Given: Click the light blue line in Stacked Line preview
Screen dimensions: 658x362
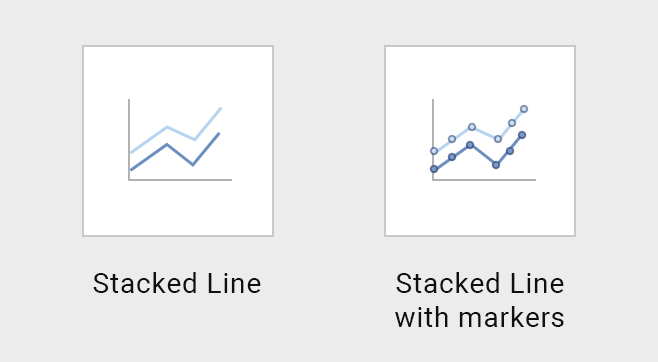Looking at the screenshot, I should [167, 127].
